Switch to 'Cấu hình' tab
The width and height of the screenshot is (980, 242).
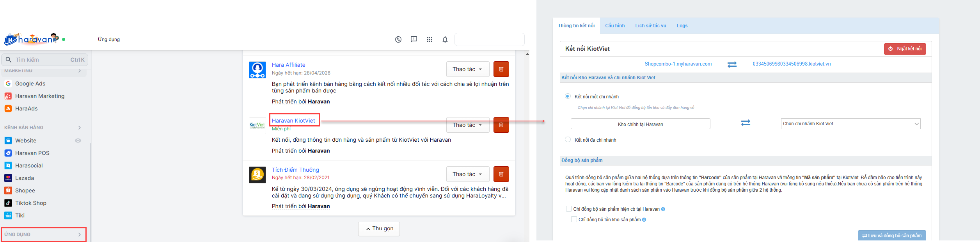[615, 26]
